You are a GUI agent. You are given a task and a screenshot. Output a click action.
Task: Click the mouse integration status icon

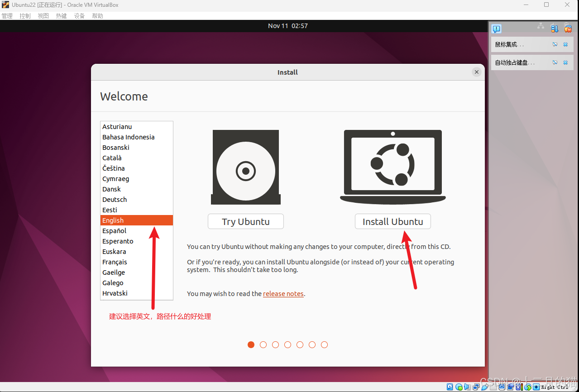coord(528,387)
